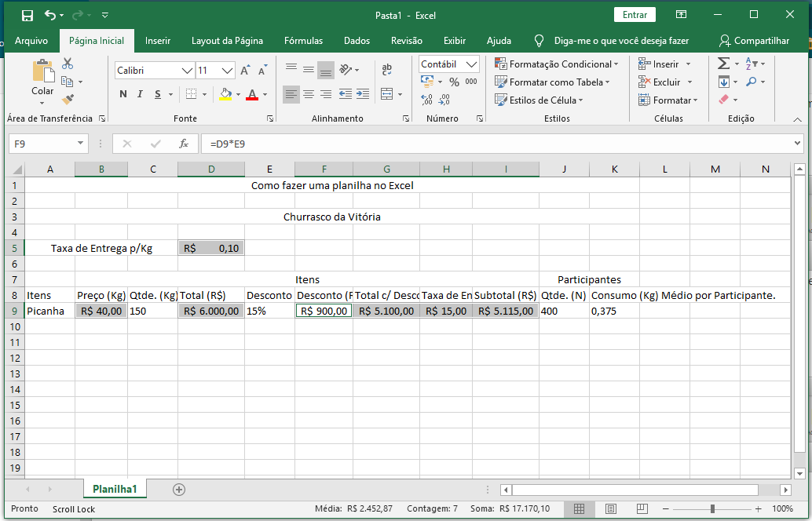The height and width of the screenshot is (521, 812).
Task: Toggle Italic formatting
Action: pos(141,94)
